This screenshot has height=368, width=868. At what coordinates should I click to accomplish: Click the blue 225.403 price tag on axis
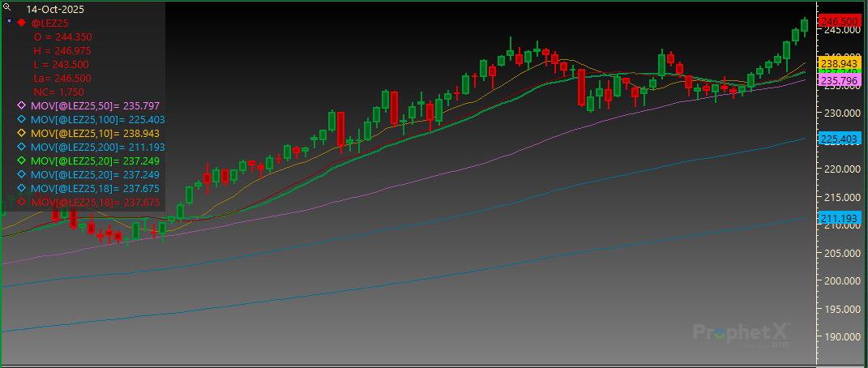click(840, 139)
